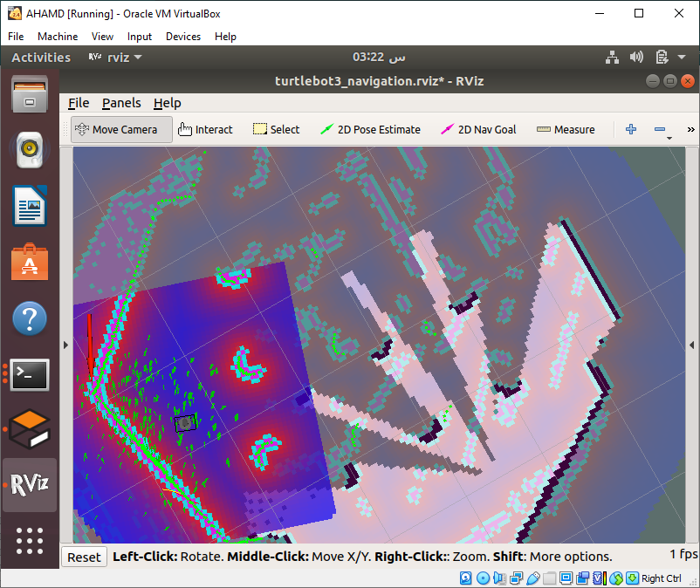The image size is (700, 588).
Task: Expand the left Displays panel arrow
Action: [x=65, y=345]
